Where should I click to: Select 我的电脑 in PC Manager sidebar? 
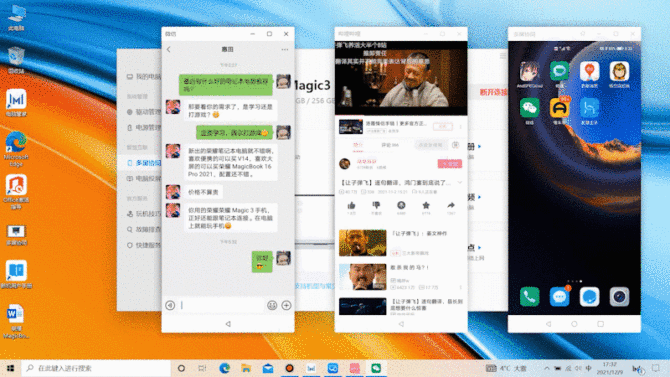144,77
